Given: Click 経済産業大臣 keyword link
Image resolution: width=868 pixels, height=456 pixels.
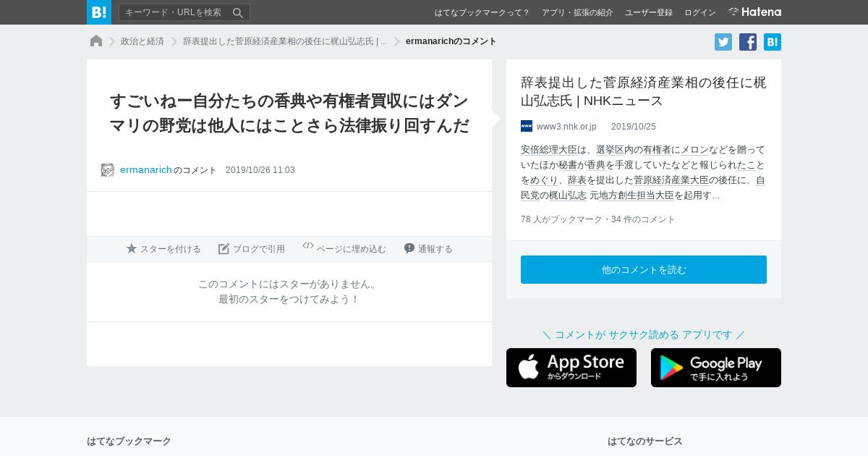Looking at the screenshot, I should click(x=671, y=180).
